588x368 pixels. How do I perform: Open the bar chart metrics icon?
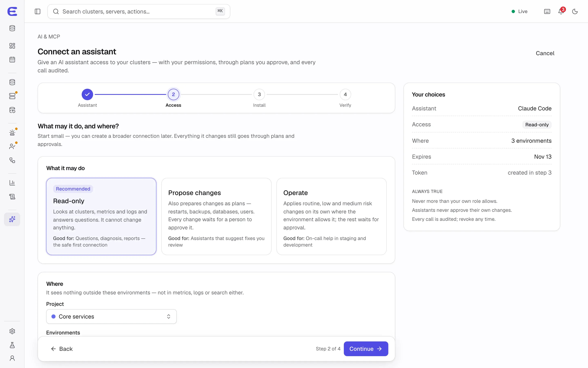(12, 183)
